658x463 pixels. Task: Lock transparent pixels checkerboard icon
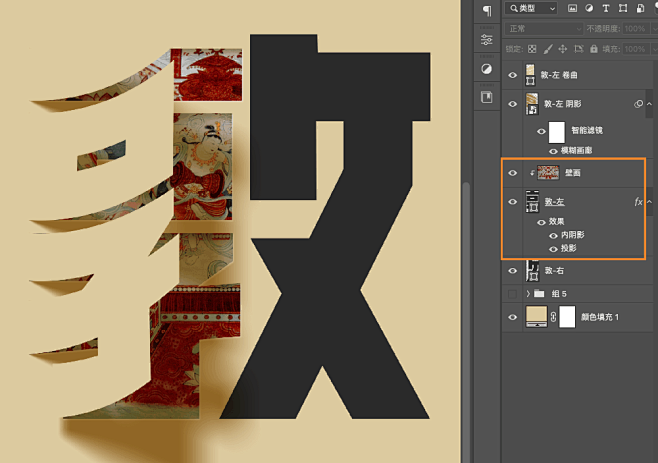pyautogui.click(x=532, y=49)
